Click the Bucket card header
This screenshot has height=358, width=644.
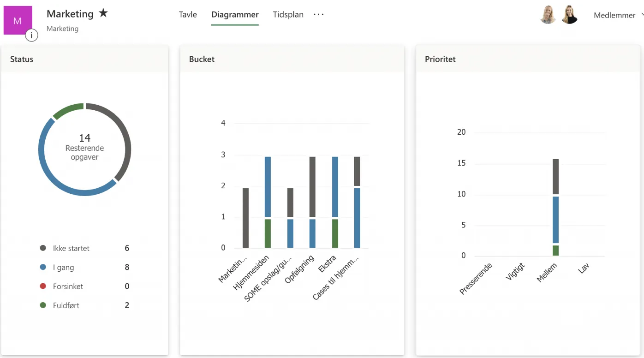(x=292, y=59)
